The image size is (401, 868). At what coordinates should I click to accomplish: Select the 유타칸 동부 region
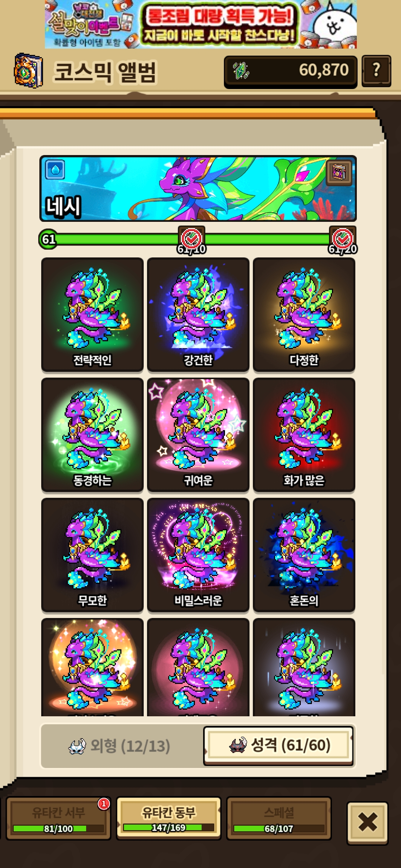pyautogui.click(x=169, y=818)
